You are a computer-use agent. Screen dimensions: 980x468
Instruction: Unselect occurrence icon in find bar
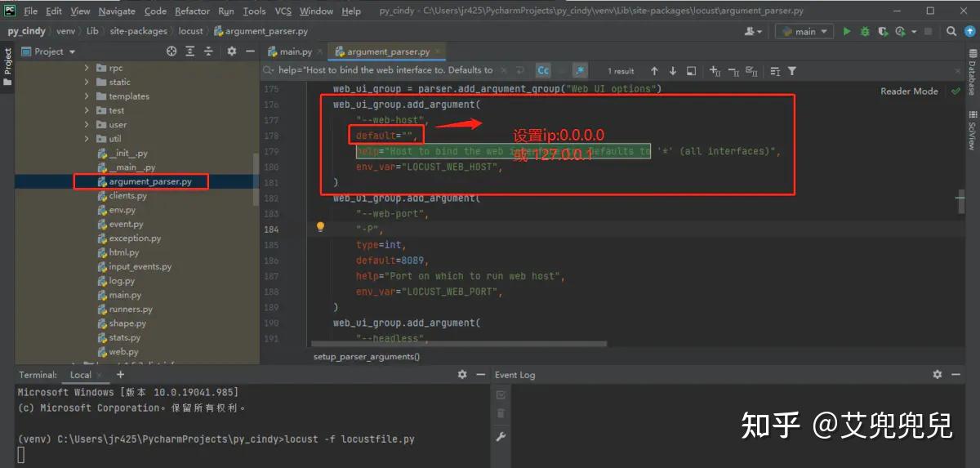[x=733, y=71]
